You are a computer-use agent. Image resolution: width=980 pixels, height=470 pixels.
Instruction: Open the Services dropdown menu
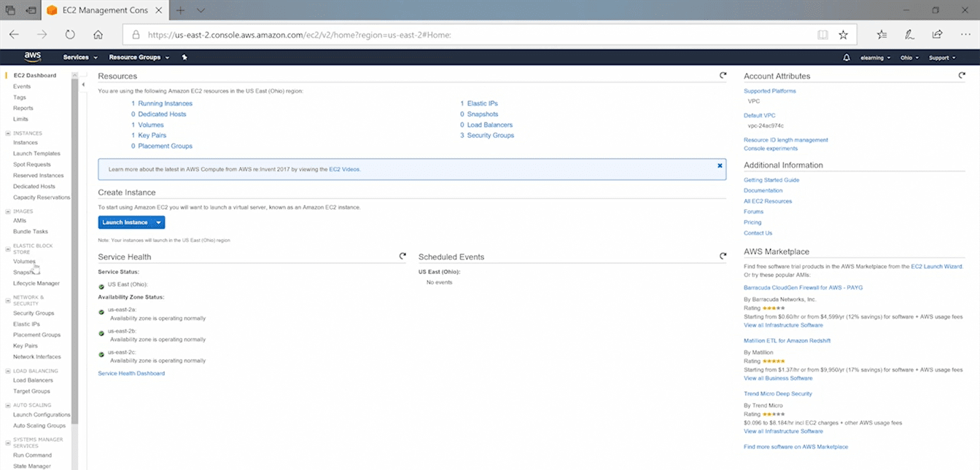(x=79, y=58)
